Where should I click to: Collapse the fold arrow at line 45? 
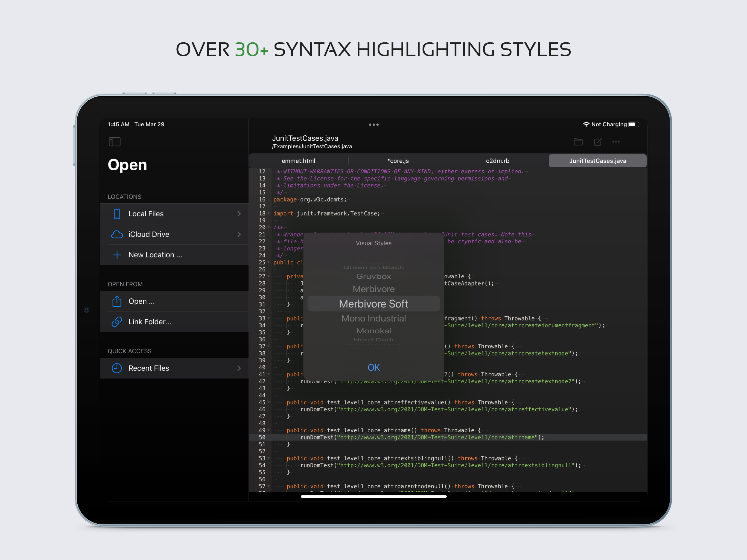269,402
